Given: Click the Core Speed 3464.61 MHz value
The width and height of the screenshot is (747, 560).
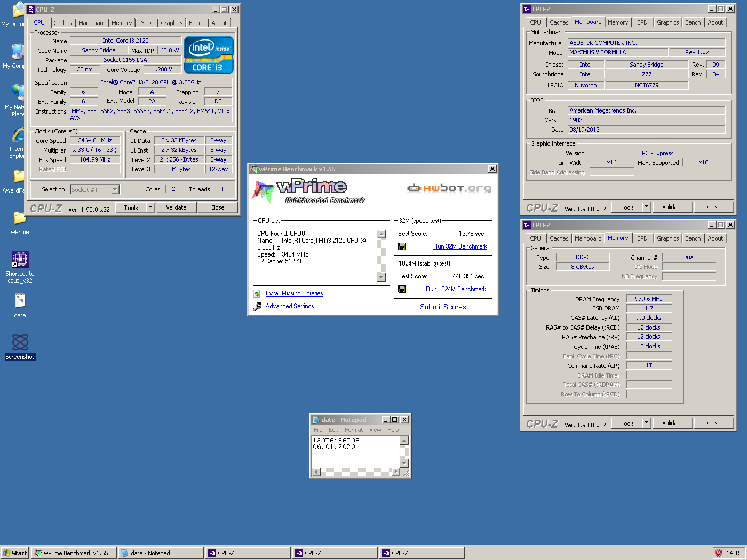Looking at the screenshot, I should point(95,141).
